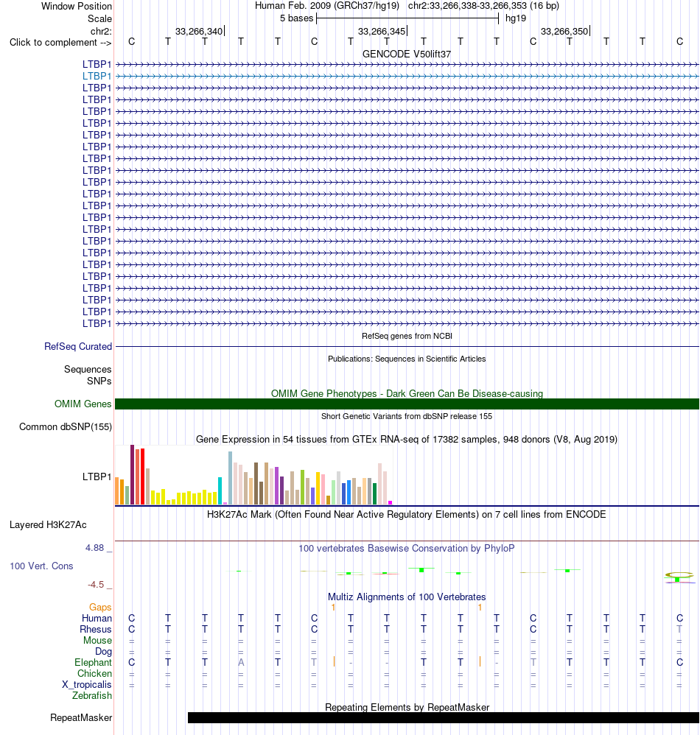Screen dimensions: 700x735
Task: Click the 'X_tropicalis' alignment row label
Action: pyautogui.click(x=87, y=684)
